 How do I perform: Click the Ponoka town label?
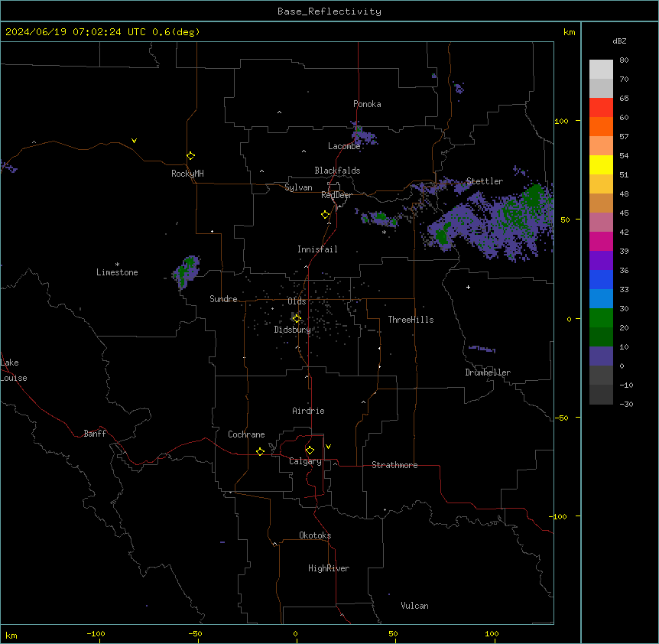[x=367, y=104]
